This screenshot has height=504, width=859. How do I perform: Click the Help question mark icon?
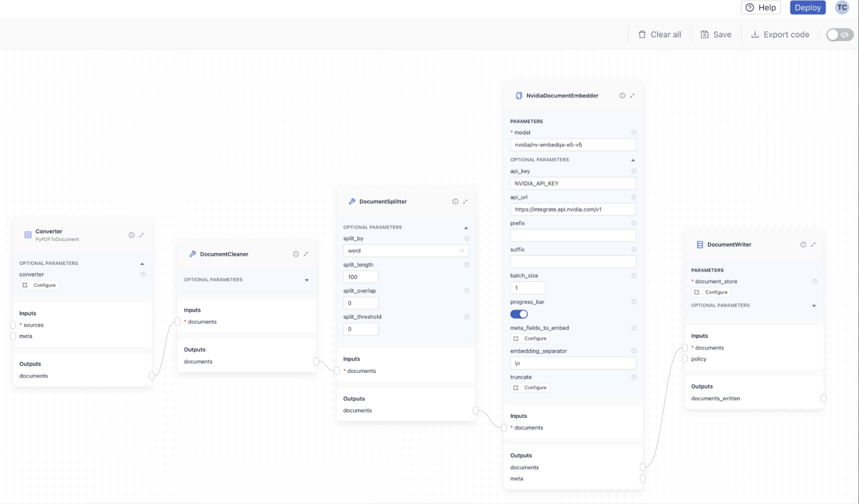749,7
